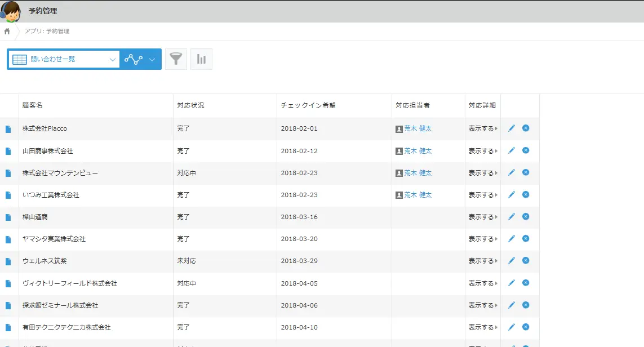
Task: Open the filter funnel icon
Action: [x=176, y=59]
